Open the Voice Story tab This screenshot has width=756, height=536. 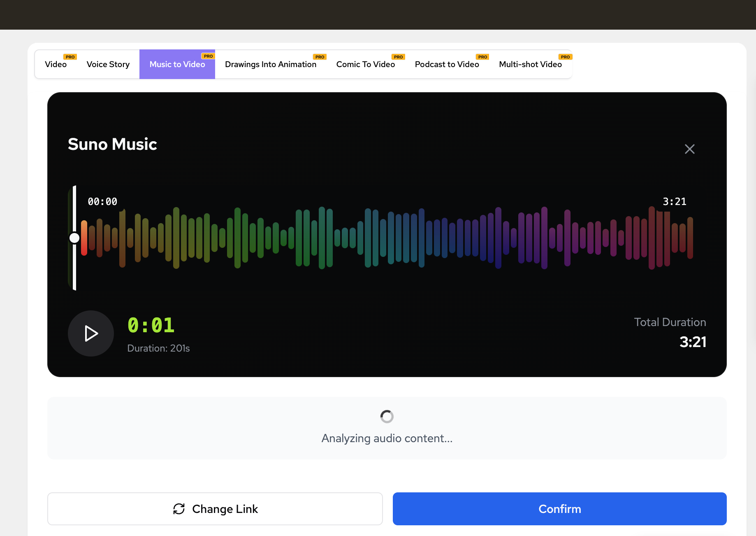click(108, 65)
